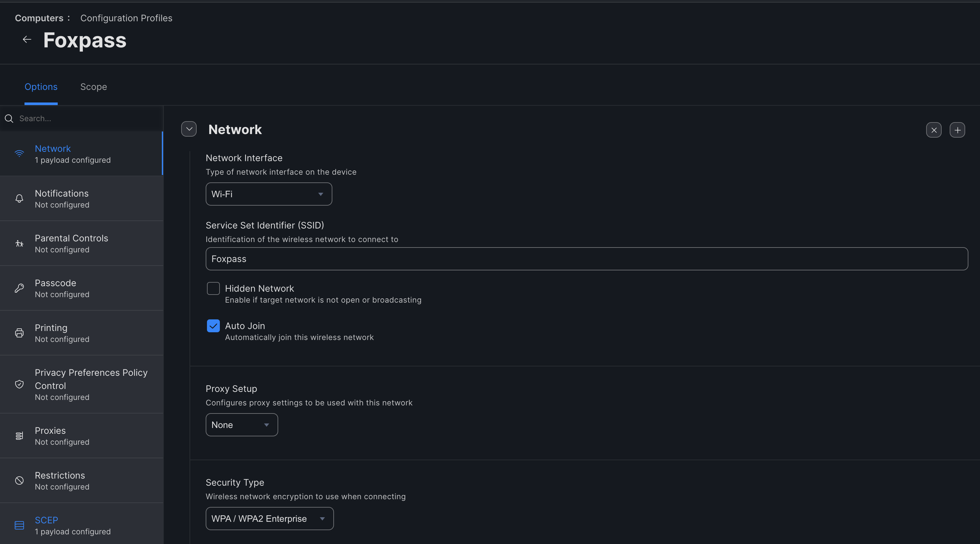Remove the Network payload with X button
The width and height of the screenshot is (980, 544).
pyautogui.click(x=934, y=130)
